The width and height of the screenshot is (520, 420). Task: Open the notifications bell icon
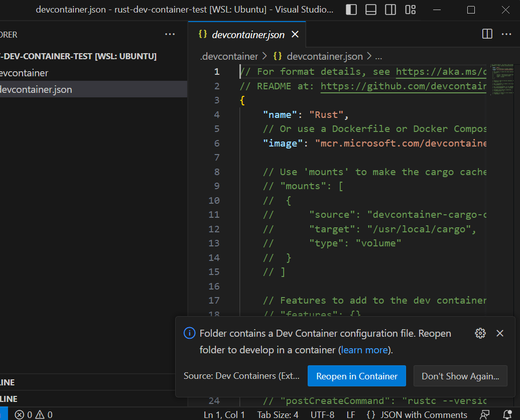coord(507,415)
